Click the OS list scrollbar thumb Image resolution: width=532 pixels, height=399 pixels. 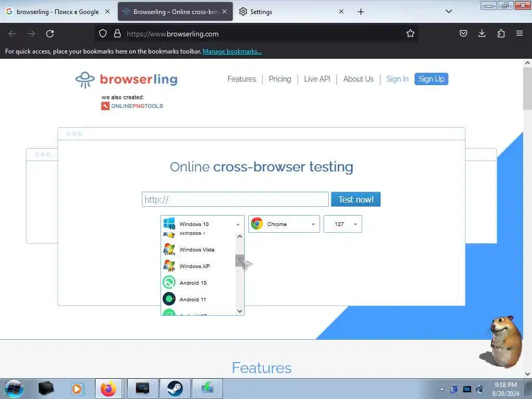pyautogui.click(x=240, y=261)
